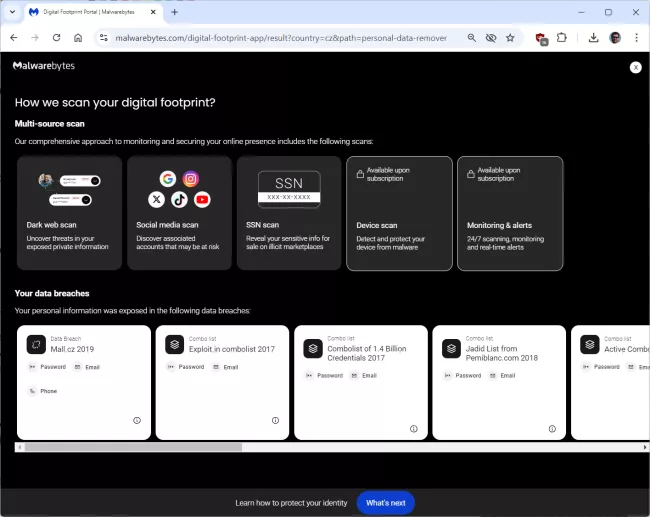
Task: Select the Mall.cz 2019 breach title
Action: pos(72,349)
